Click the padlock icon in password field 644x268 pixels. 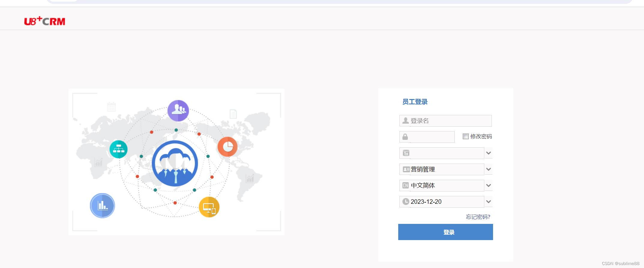(405, 137)
